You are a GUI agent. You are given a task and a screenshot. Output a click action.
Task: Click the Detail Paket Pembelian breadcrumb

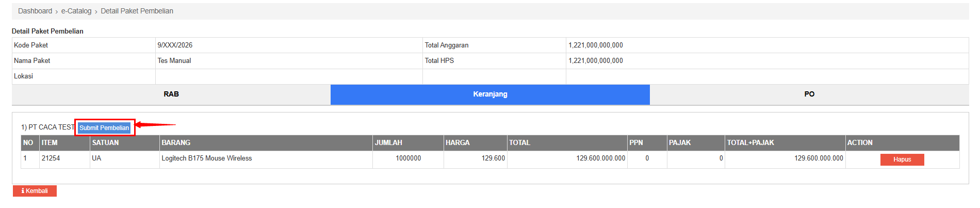(x=137, y=11)
